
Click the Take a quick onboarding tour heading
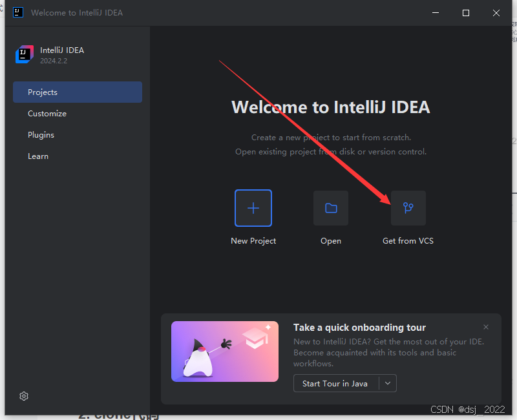359,328
